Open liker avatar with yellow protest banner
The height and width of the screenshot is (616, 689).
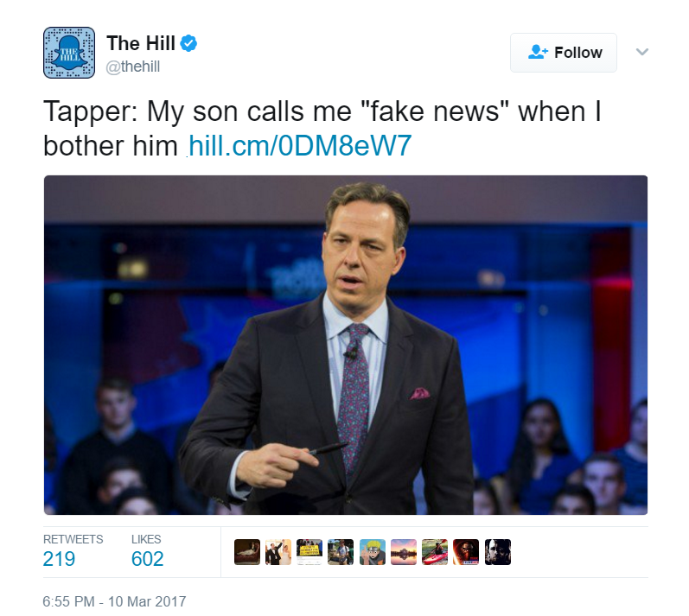309,552
